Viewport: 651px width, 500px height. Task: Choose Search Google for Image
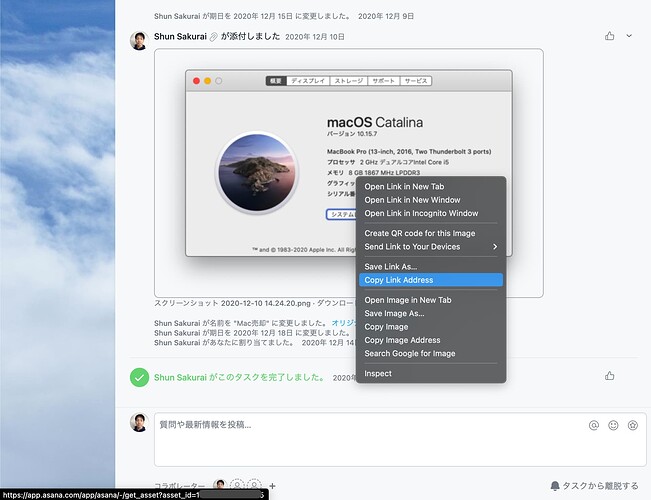(431, 353)
